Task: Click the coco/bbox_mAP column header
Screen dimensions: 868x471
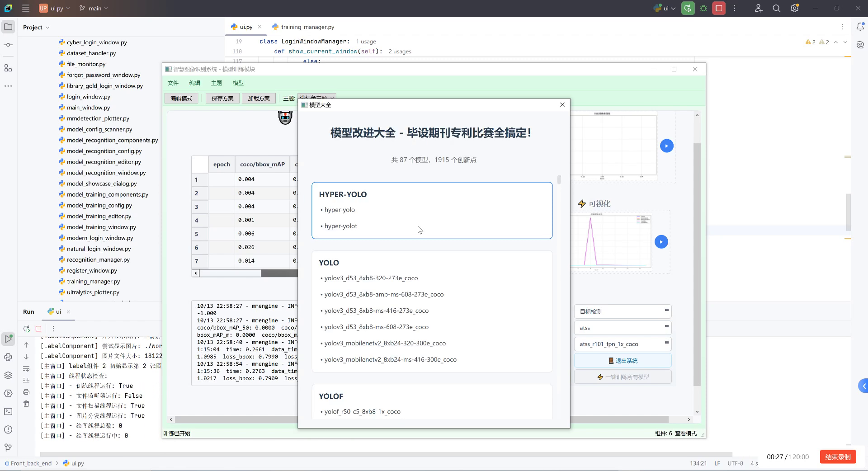Action: tap(262, 165)
